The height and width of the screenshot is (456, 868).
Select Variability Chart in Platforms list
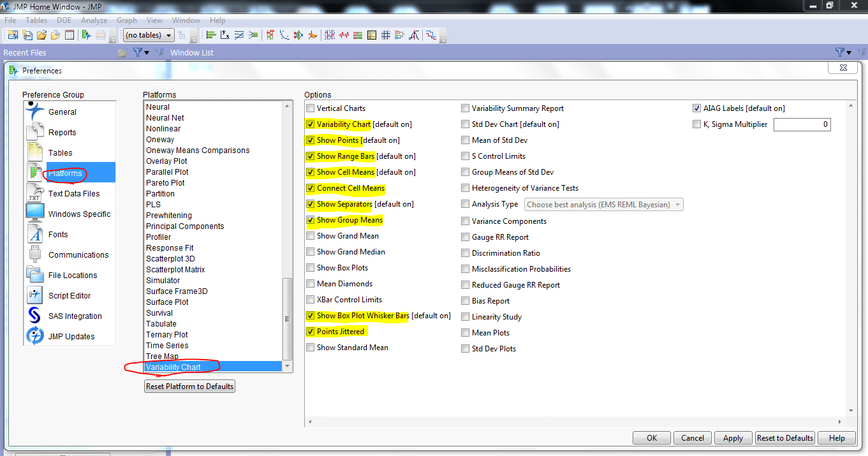click(213, 367)
